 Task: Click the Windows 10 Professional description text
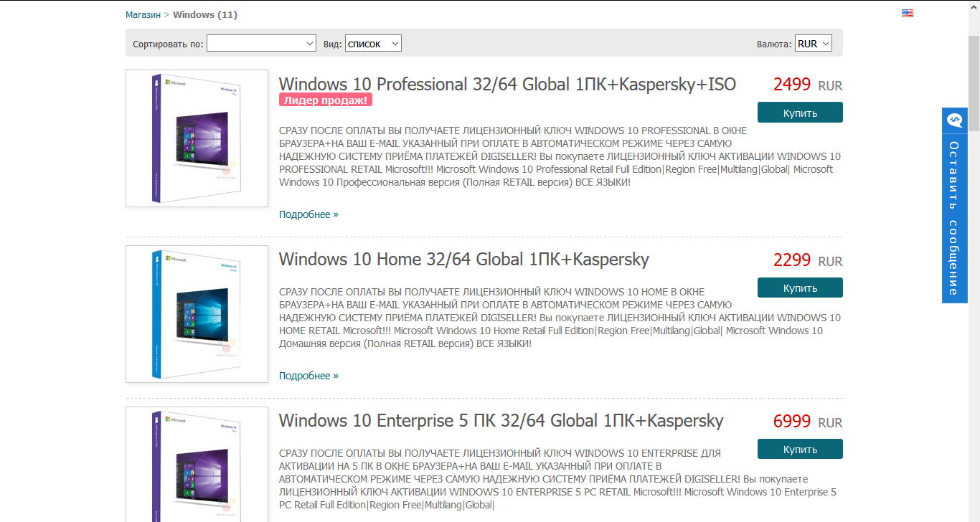tap(560, 156)
